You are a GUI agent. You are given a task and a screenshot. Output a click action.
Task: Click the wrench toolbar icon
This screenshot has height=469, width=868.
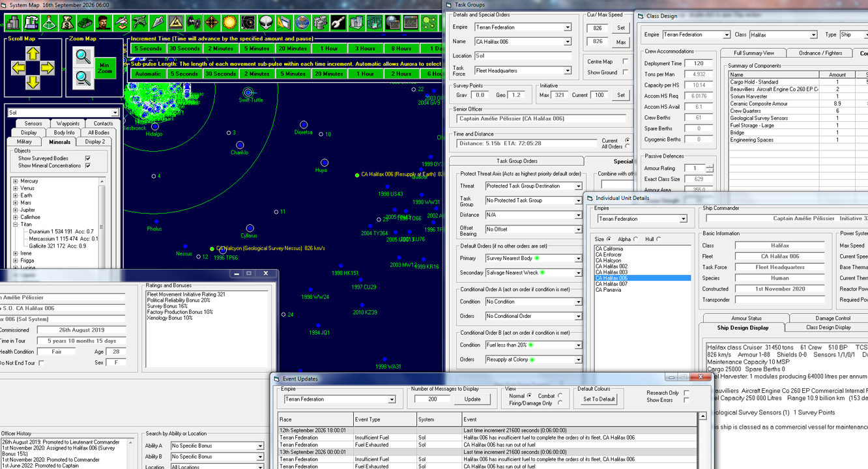[337, 23]
